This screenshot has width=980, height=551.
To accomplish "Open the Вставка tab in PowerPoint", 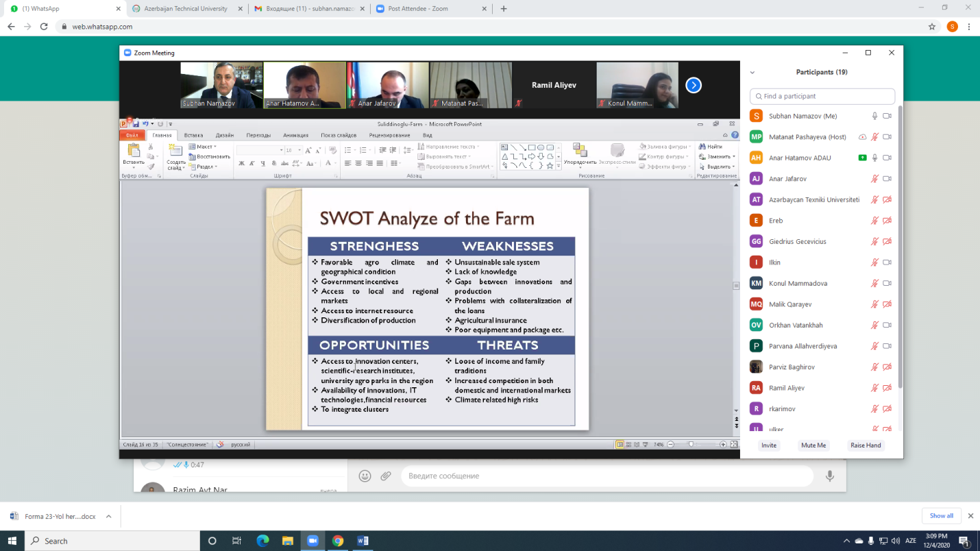I will click(193, 135).
